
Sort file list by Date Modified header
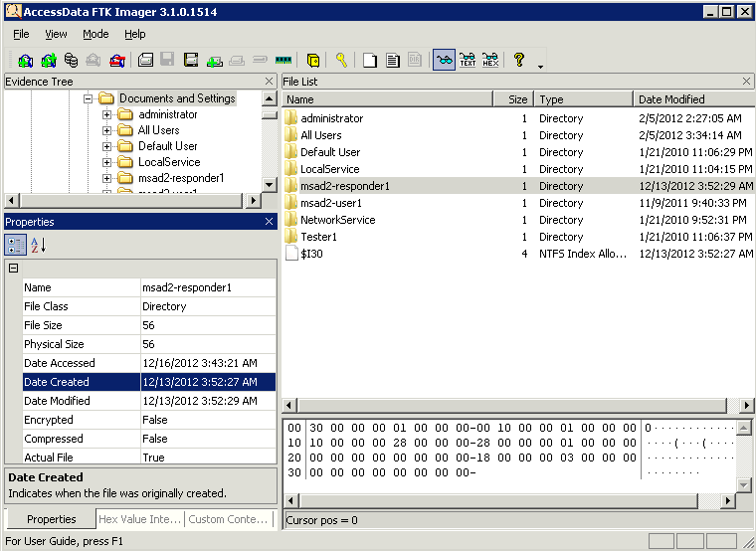(x=694, y=99)
